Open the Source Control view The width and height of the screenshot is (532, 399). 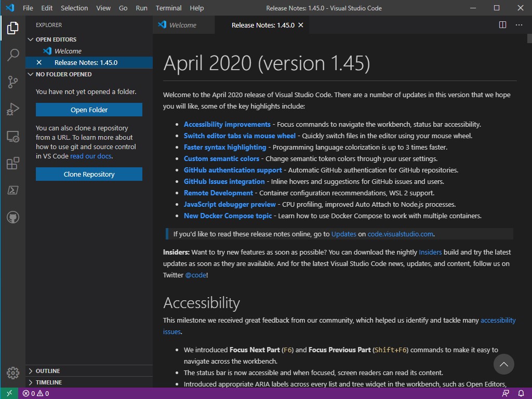click(x=13, y=82)
